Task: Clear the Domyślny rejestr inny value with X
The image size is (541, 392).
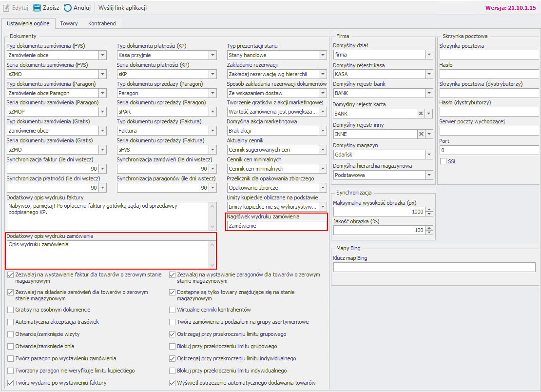Action: 420,134
